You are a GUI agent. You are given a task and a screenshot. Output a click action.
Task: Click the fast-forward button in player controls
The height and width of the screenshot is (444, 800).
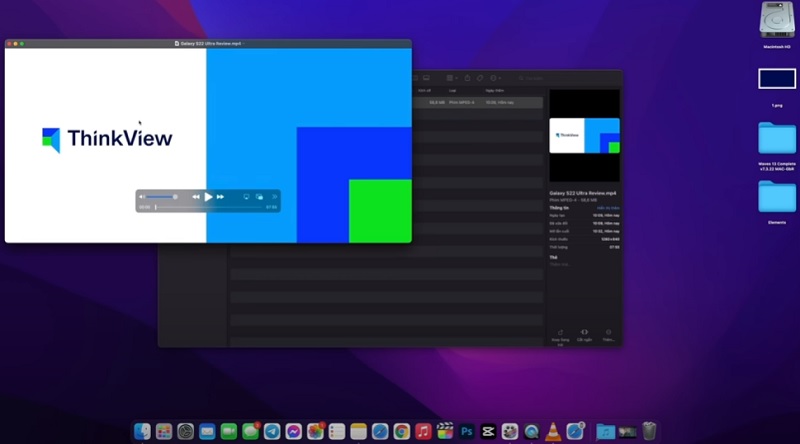point(220,197)
